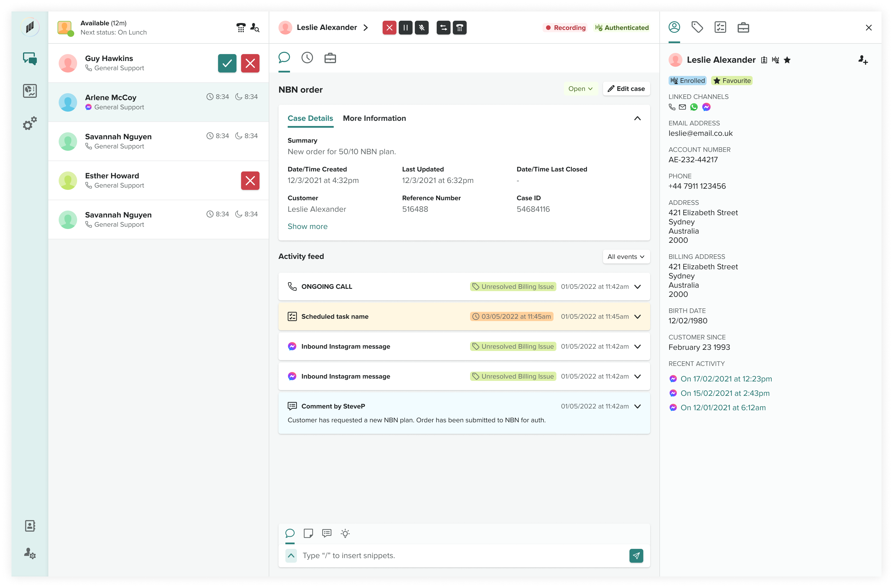
Task: Transfer the current call
Action: click(443, 27)
